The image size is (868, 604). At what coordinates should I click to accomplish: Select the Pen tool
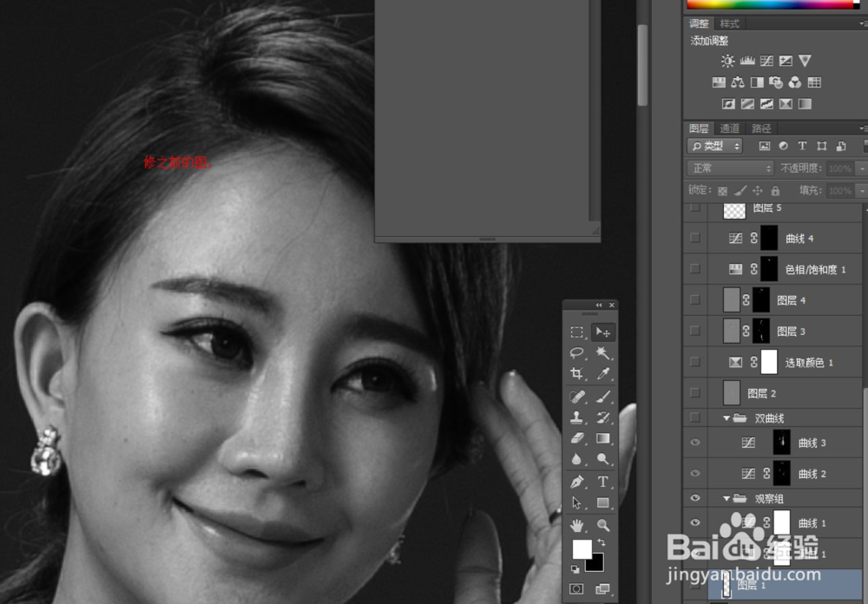click(577, 482)
